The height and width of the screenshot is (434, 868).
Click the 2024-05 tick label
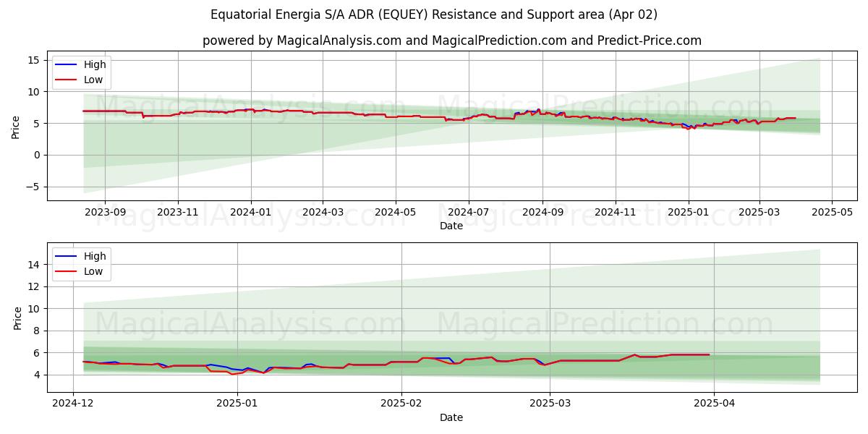click(x=396, y=212)
